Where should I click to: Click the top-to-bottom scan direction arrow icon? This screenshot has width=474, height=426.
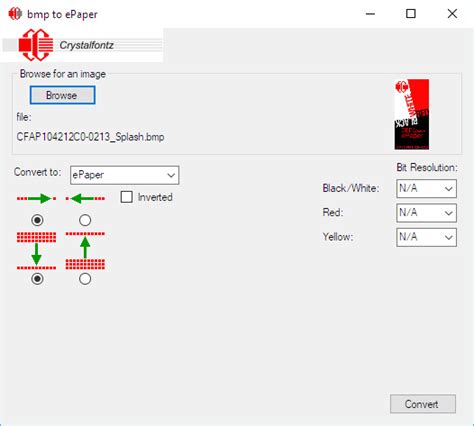click(x=37, y=251)
